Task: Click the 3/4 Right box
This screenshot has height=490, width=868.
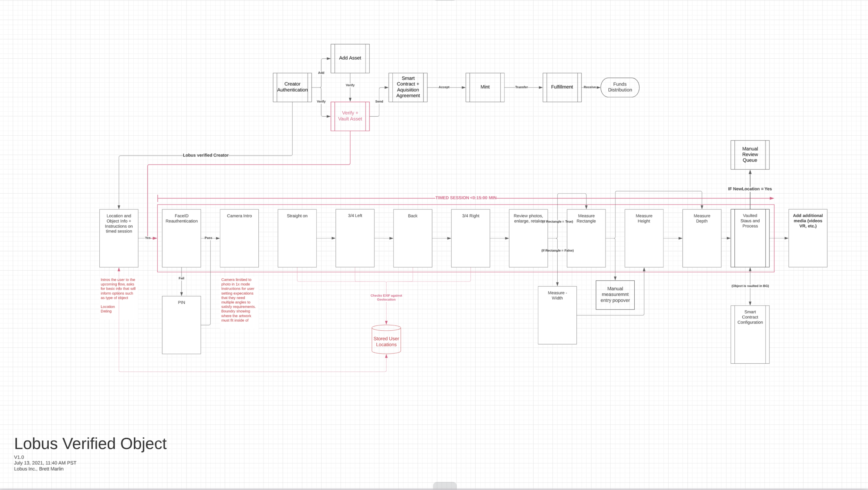Action: coord(470,238)
